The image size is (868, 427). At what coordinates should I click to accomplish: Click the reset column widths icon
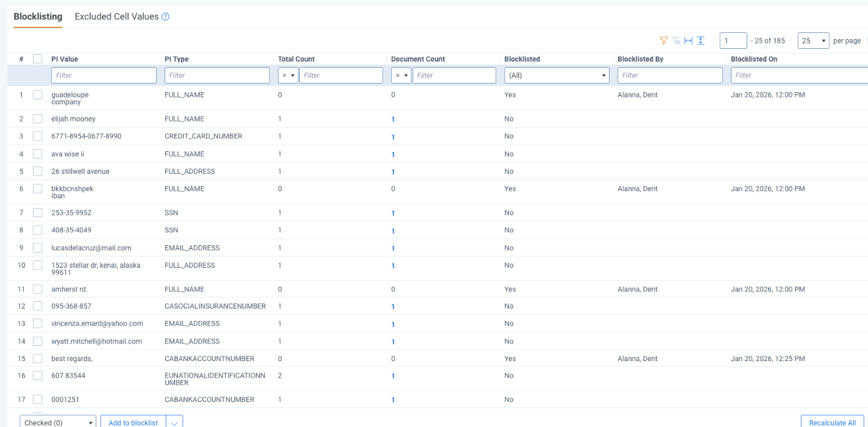point(689,40)
